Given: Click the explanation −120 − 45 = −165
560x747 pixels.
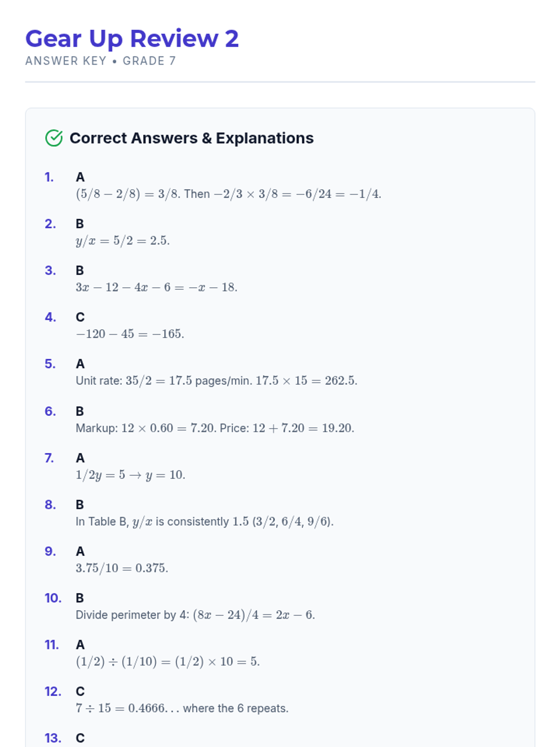Looking at the screenshot, I should 130,334.
